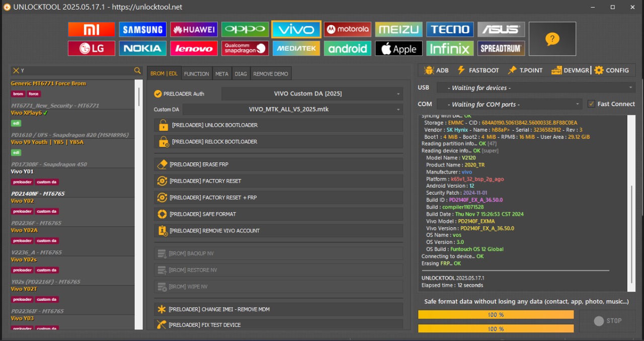
Task: Open the Motorola brand section
Action: pyautogui.click(x=348, y=29)
